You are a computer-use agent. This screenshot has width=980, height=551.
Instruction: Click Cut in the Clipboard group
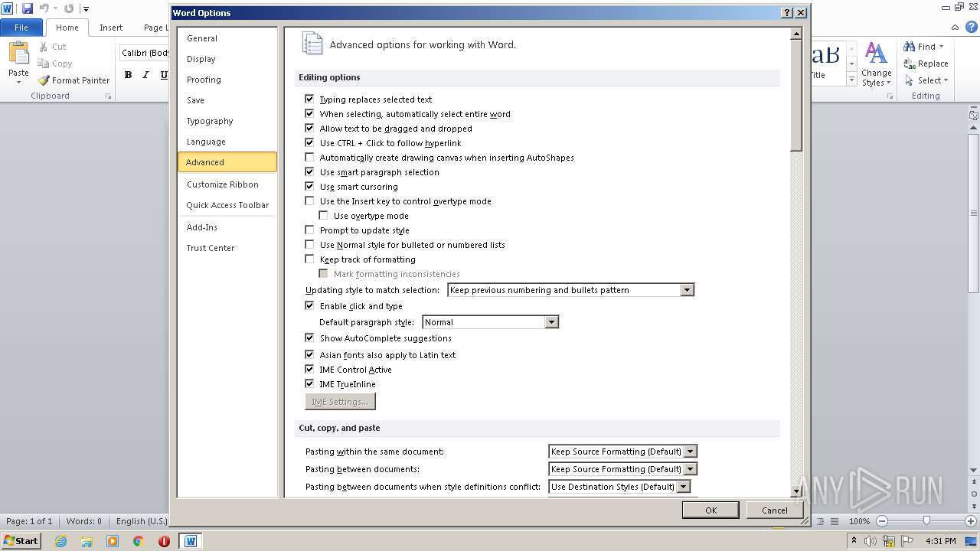(x=51, y=47)
